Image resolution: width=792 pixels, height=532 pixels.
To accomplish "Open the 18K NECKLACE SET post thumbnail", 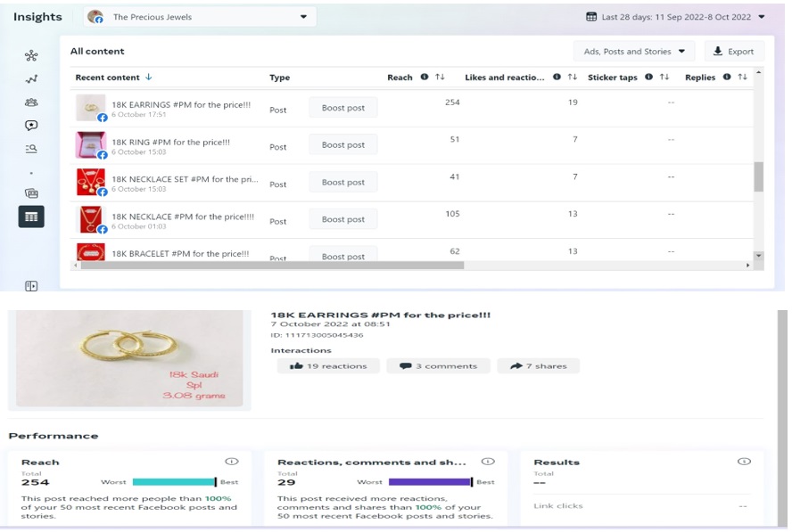I will pos(91,183).
